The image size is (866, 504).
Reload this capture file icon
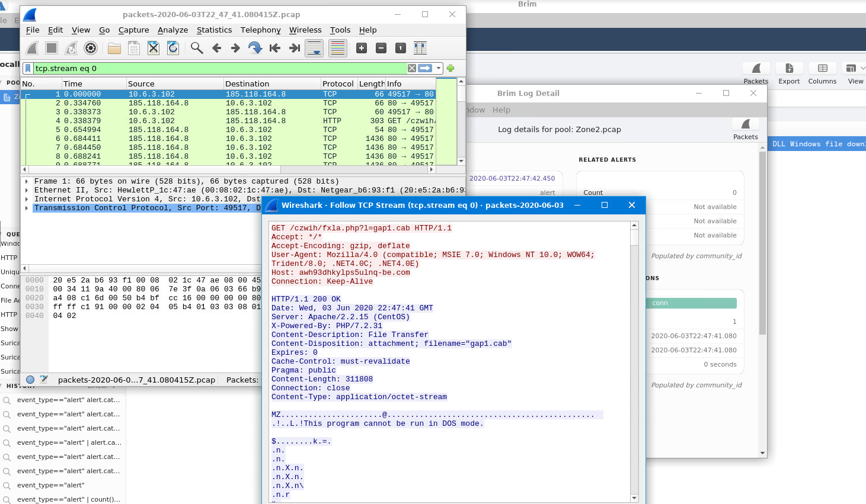pos(173,49)
